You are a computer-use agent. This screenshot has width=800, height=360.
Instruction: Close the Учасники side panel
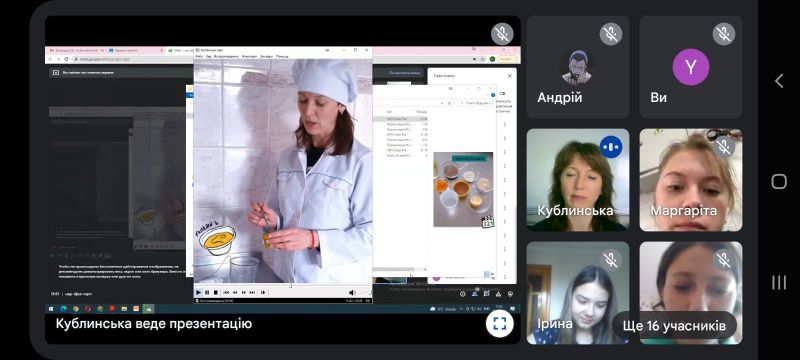pyautogui.click(x=509, y=75)
